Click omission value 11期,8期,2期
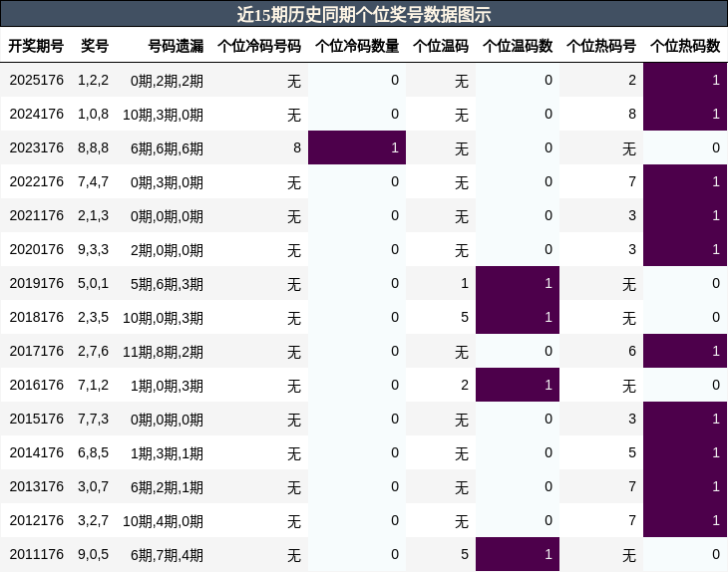Screen dimensions: 728x572 [x=163, y=352]
